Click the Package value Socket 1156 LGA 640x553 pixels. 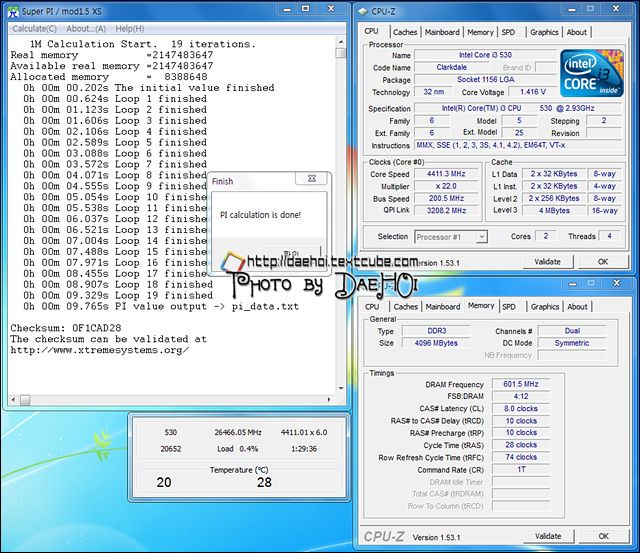485,80
